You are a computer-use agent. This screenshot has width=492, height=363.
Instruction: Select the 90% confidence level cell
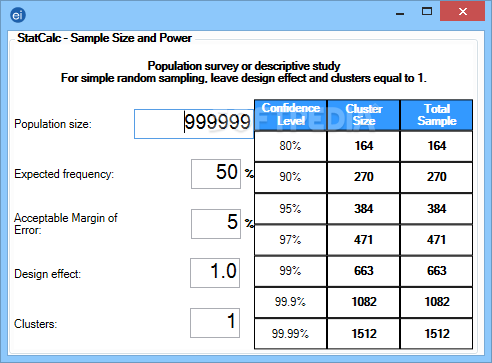pyautogui.click(x=290, y=177)
